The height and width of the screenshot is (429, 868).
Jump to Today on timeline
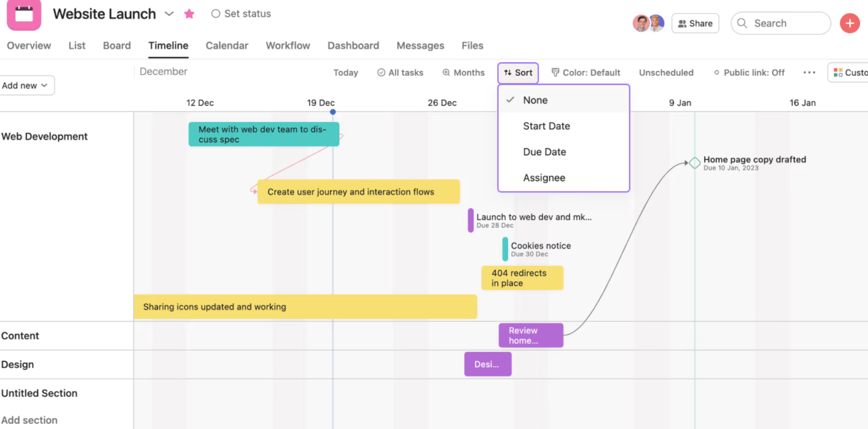point(346,73)
